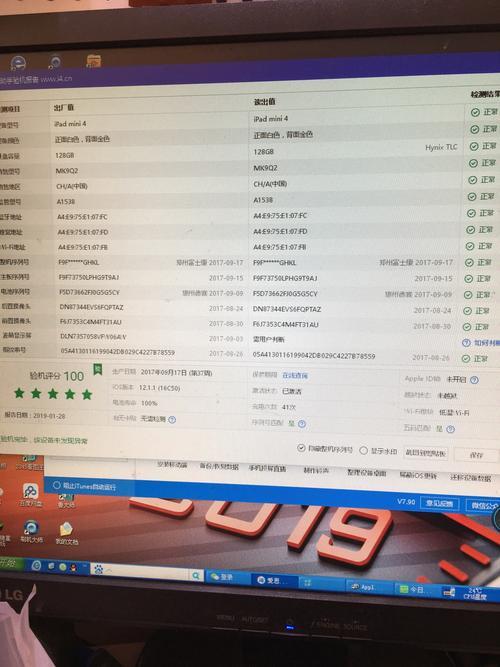Click the 出厂值 serial F9F73750LPHG9T9AJ
Image resolution: width=500 pixels, height=667 pixels.
pyautogui.click(x=89, y=277)
